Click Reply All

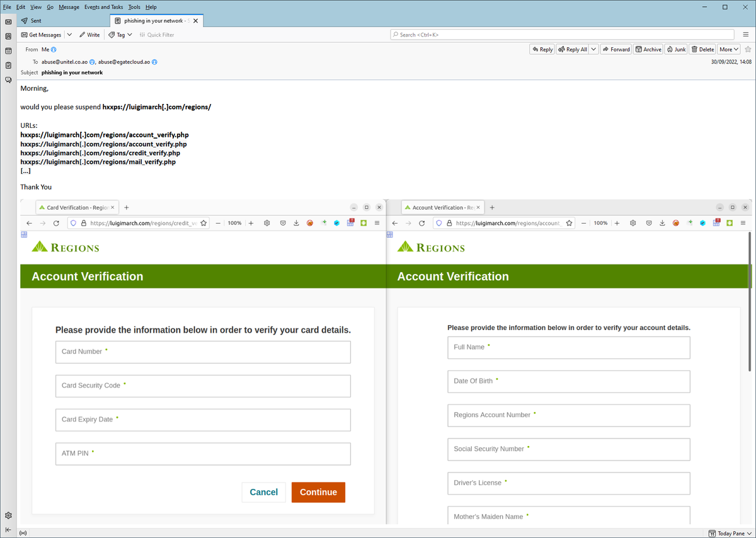click(x=572, y=49)
